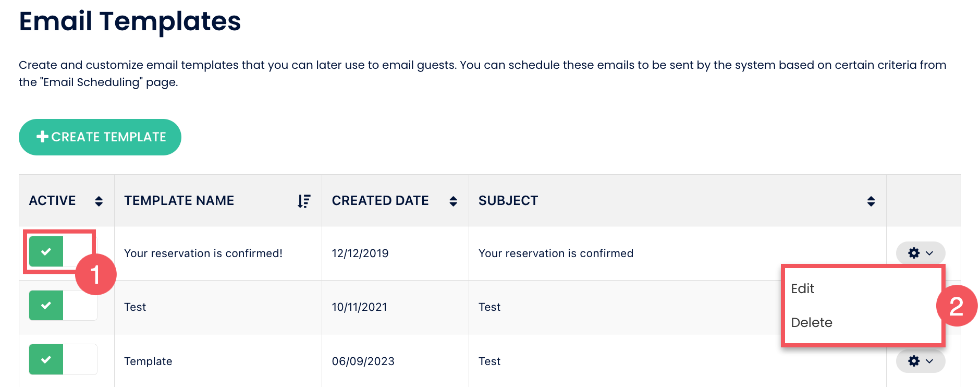The width and height of the screenshot is (980, 387).
Task: Click the TEMPLATE NAME column header
Action: pos(179,201)
